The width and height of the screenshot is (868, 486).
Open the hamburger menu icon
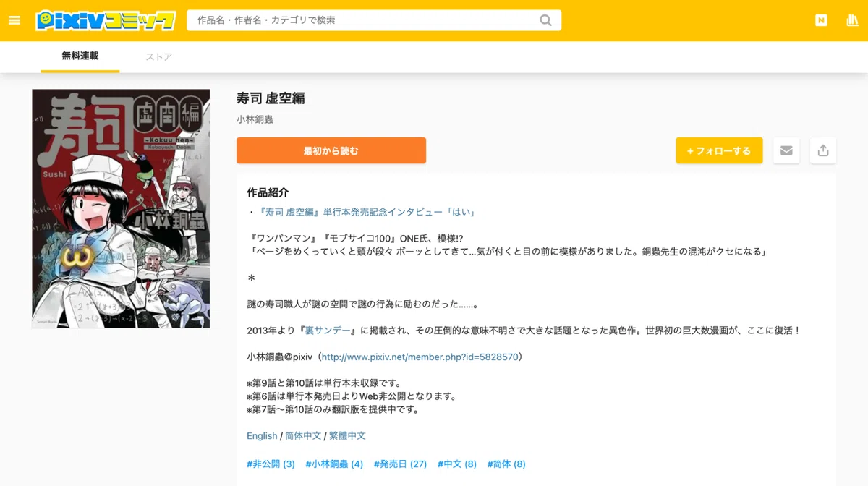click(x=14, y=20)
